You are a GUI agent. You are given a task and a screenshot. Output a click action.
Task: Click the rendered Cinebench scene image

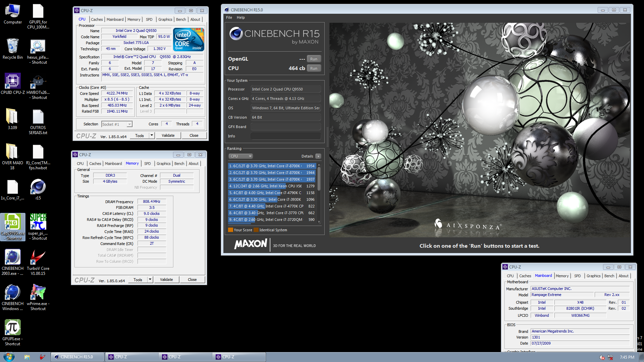480,130
